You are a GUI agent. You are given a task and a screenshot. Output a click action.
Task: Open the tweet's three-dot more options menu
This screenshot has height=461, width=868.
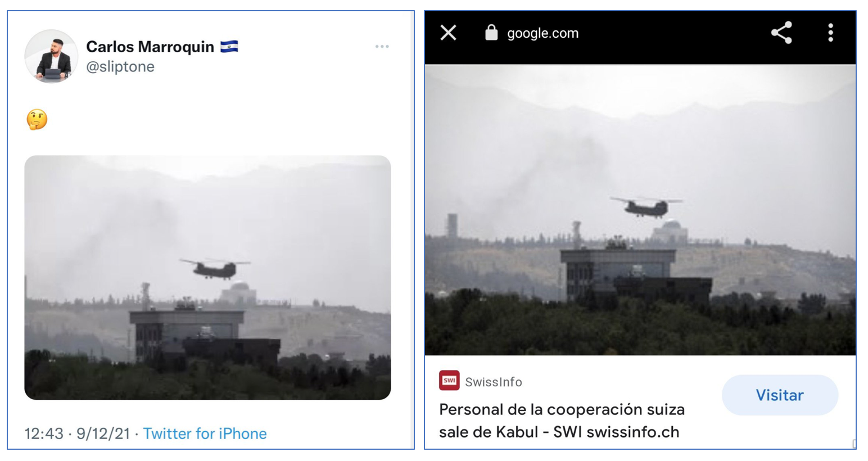(x=382, y=47)
